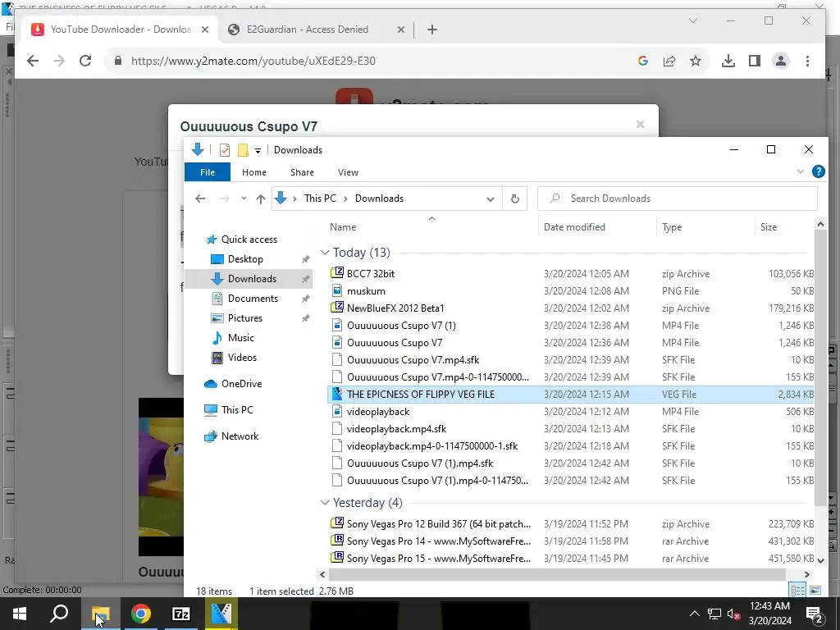Screen dimensions: 840x630
Task: Close the E2Guardian Access Denied tab
Action: pyautogui.click(x=400, y=30)
